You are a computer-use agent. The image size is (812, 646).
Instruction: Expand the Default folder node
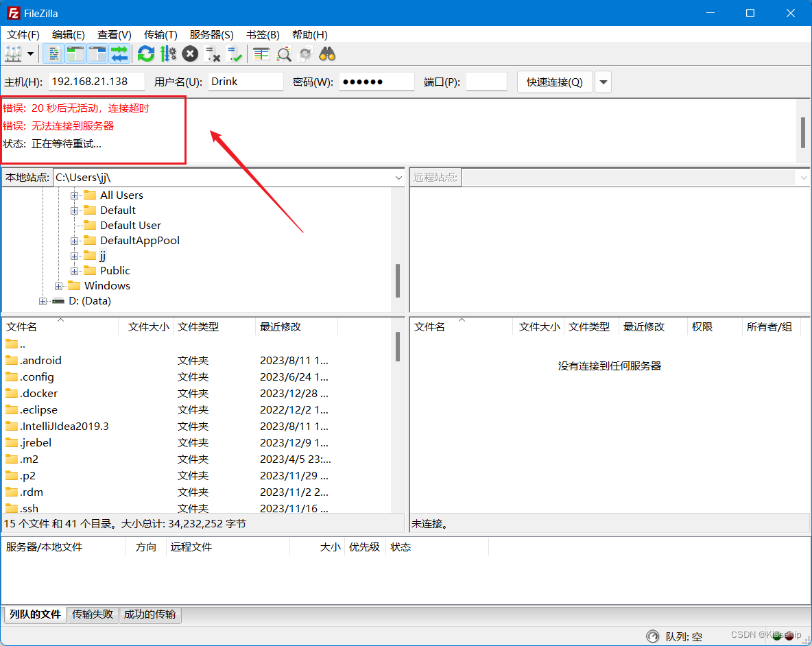tap(75, 211)
